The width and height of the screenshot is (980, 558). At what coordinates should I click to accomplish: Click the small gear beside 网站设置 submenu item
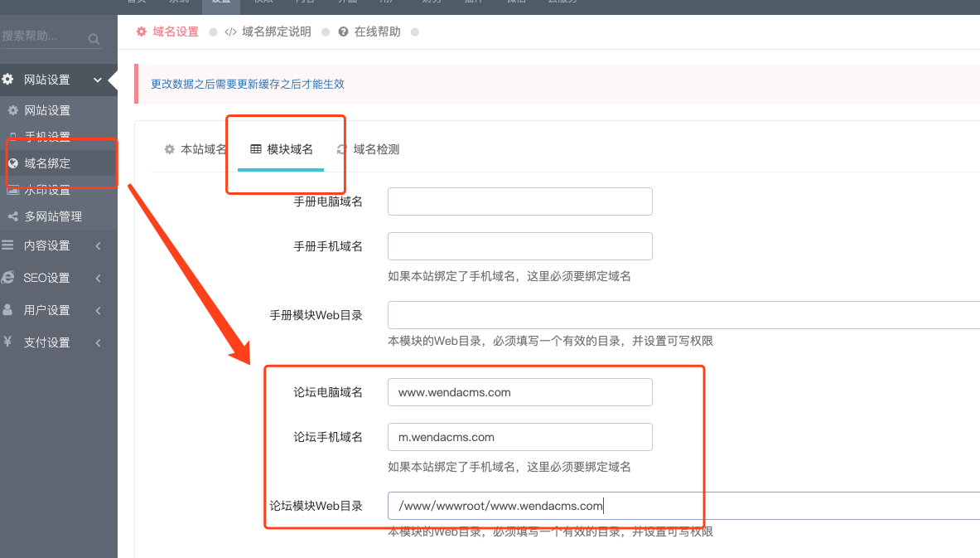[x=13, y=110]
